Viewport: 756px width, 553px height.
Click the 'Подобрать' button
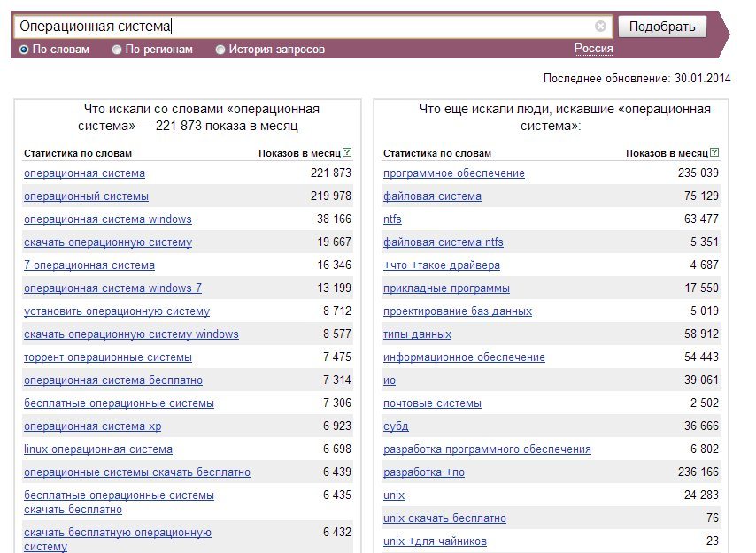[662, 26]
